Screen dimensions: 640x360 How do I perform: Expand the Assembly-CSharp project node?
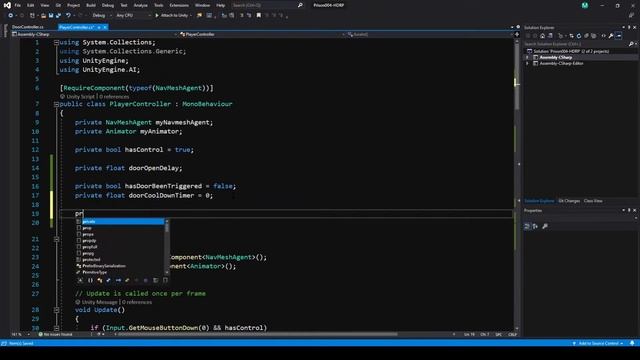pyautogui.click(x=527, y=58)
